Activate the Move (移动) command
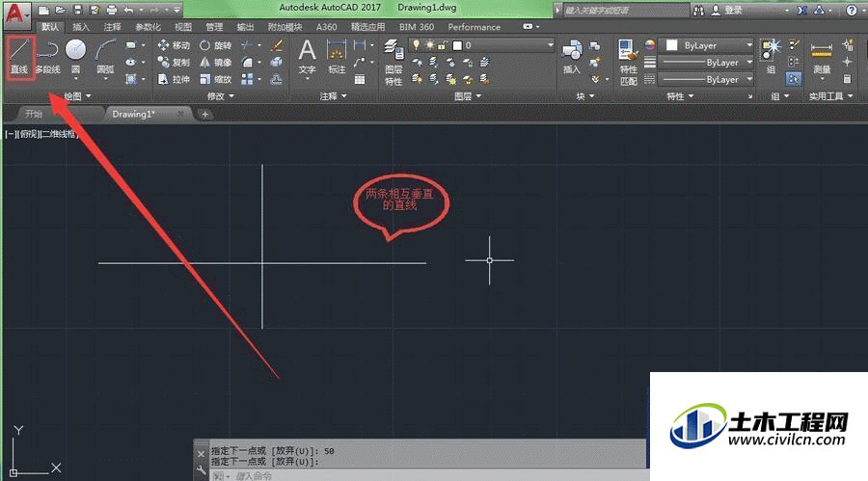This screenshot has width=868, height=481. tap(174, 45)
